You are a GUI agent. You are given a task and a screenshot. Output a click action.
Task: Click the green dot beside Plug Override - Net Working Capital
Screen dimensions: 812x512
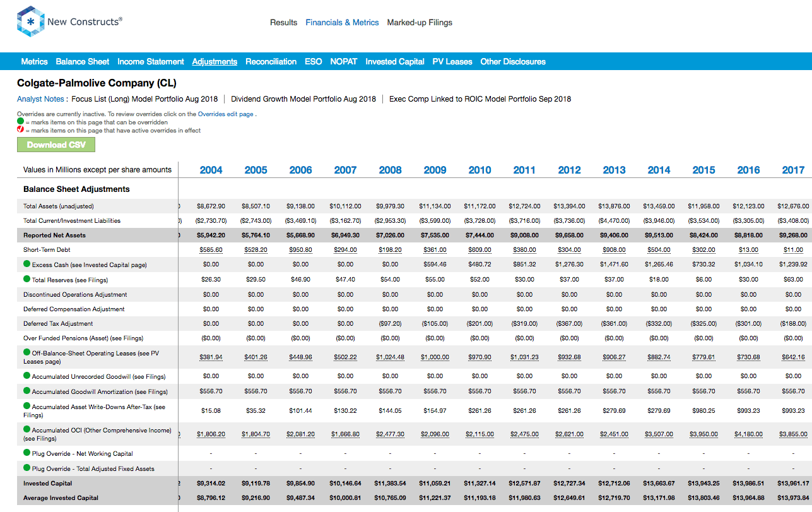[27, 453]
